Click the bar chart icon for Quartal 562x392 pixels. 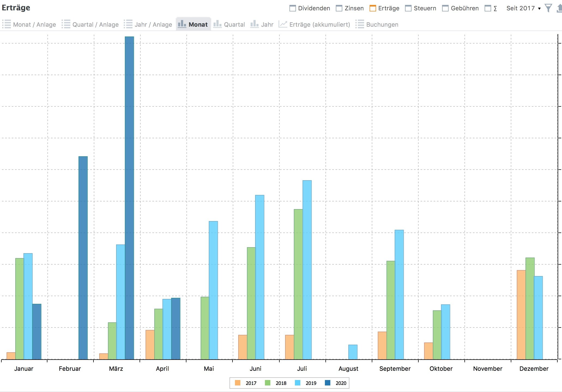[217, 24]
